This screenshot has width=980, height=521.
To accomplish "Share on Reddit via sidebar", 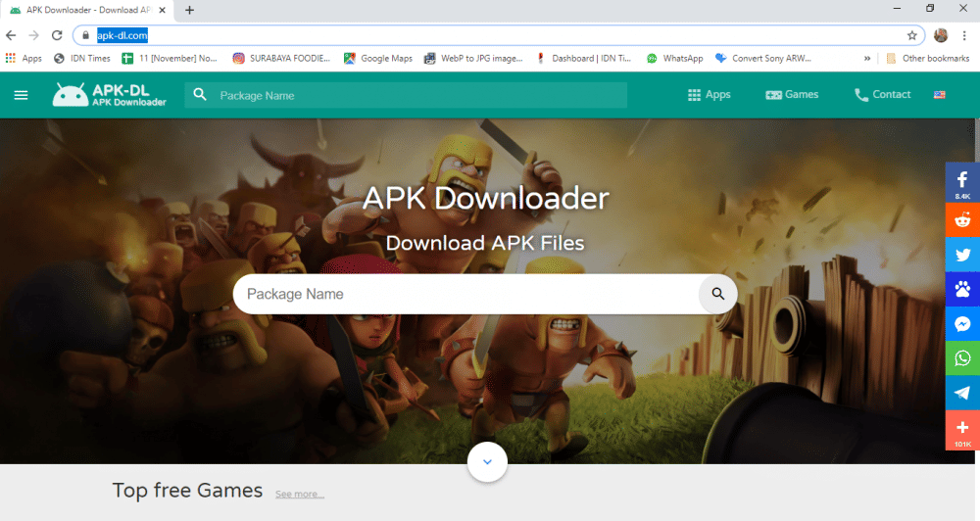I will coord(962,220).
